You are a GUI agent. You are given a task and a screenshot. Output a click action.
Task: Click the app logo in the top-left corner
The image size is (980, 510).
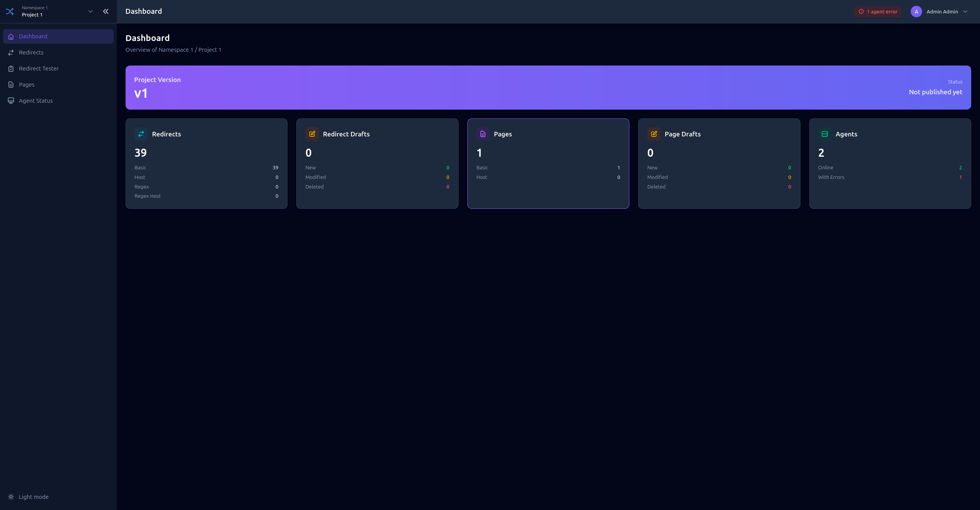[x=10, y=11]
